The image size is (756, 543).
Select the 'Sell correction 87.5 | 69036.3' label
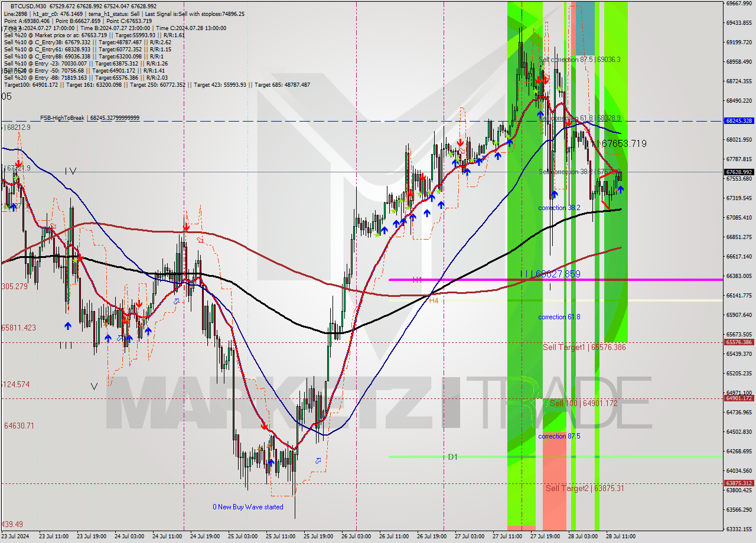(x=579, y=60)
